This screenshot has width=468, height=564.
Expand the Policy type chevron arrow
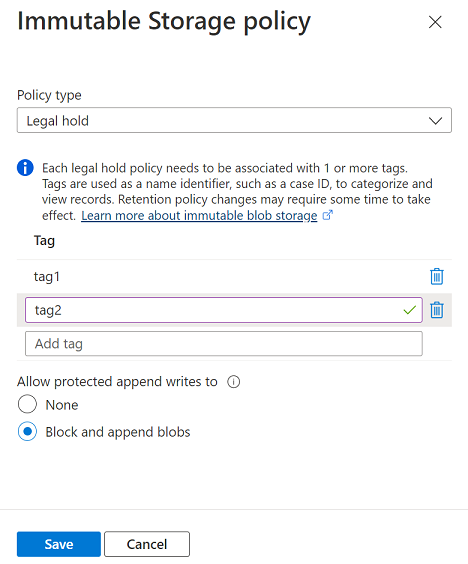pyautogui.click(x=435, y=121)
